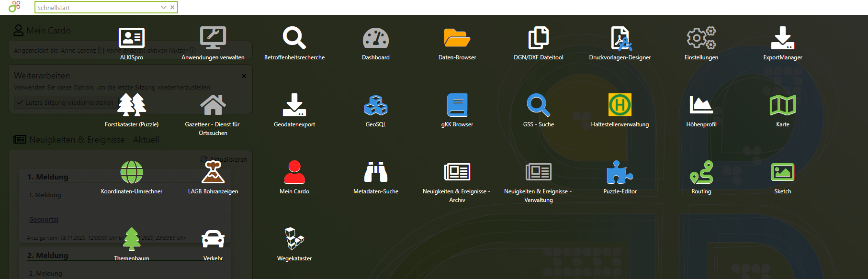Launch LAGB Bohranzeigen
This screenshot has width=868, height=279.
pos(213,172)
